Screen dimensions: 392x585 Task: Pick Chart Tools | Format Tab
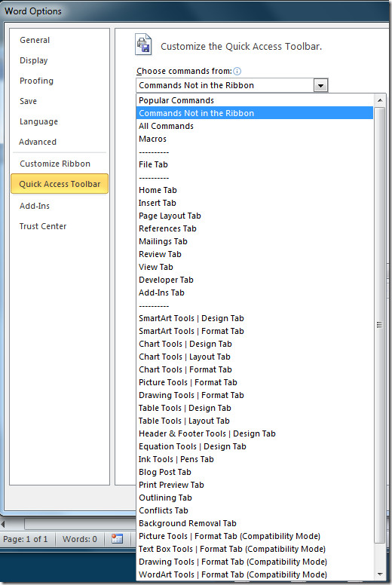click(255, 369)
